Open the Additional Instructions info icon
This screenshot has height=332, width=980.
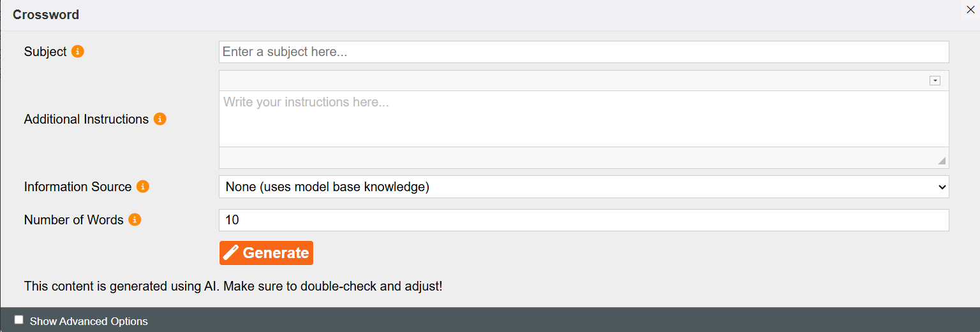pyautogui.click(x=160, y=119)
